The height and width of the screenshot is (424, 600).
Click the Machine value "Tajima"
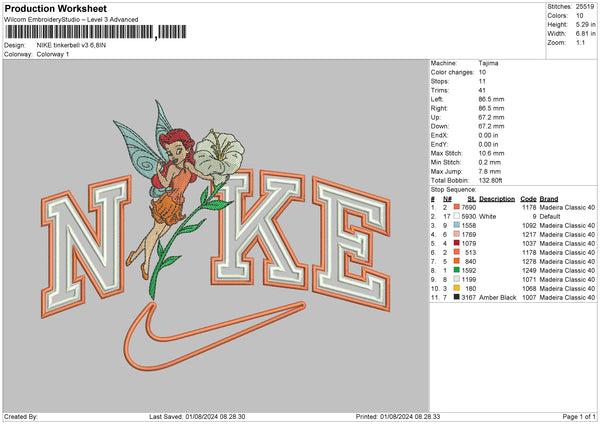point(488,63)
